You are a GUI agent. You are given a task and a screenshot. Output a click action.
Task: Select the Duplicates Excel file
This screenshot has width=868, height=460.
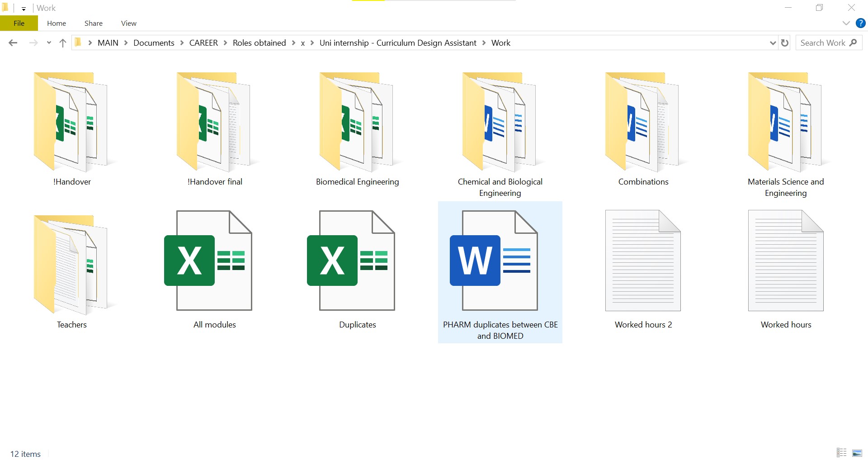click(x=351, y=261)
